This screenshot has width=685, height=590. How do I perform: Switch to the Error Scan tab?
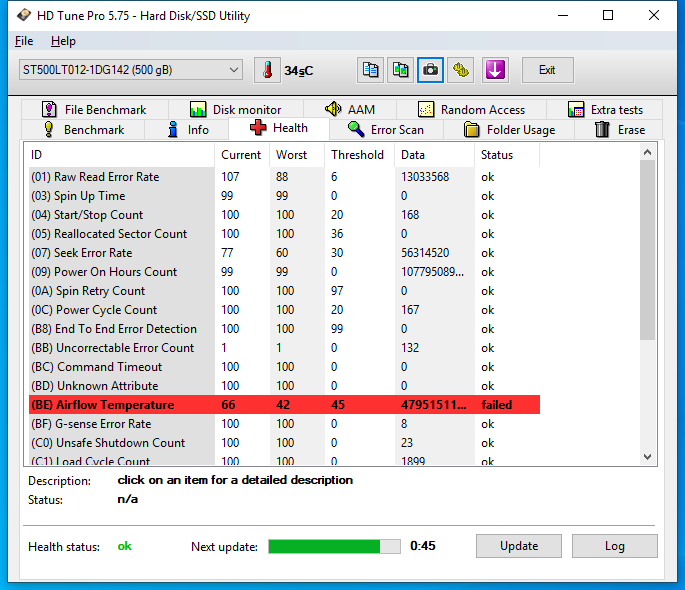click(386, 130)
